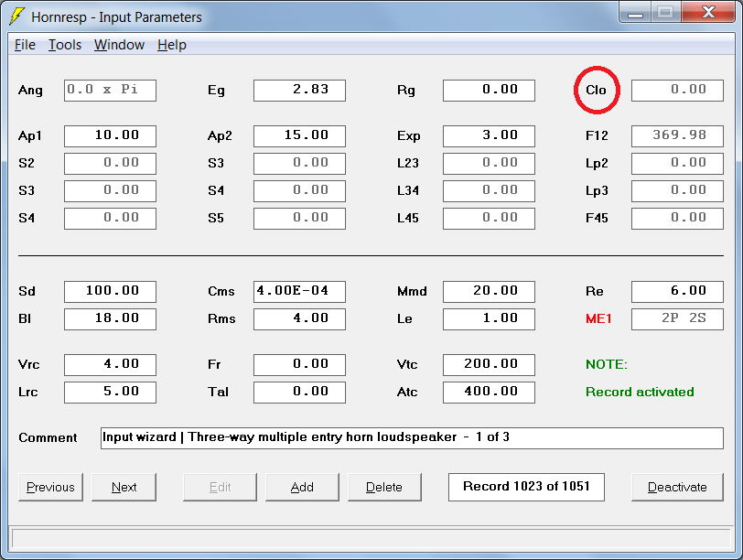Select the Sd field with 100.00
Image resolution: width=743 pixels, height=560 pixels.
[110, 291]
